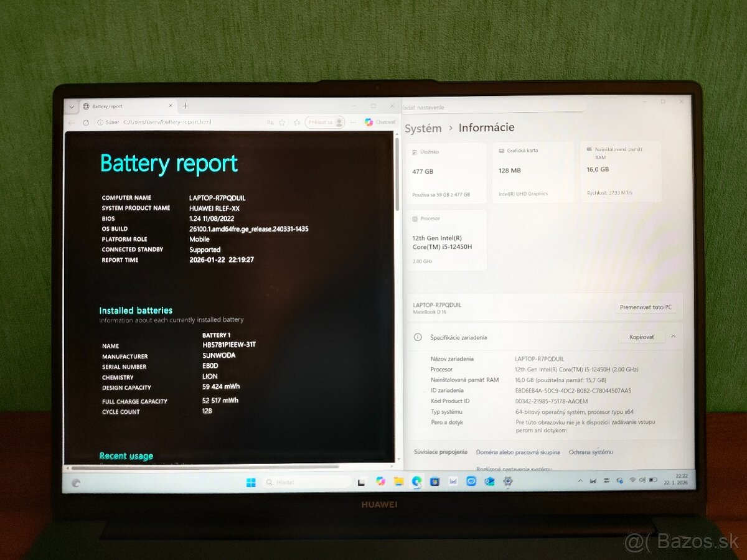Open Edge Collections icon in toolbar

tap(297, 122)
